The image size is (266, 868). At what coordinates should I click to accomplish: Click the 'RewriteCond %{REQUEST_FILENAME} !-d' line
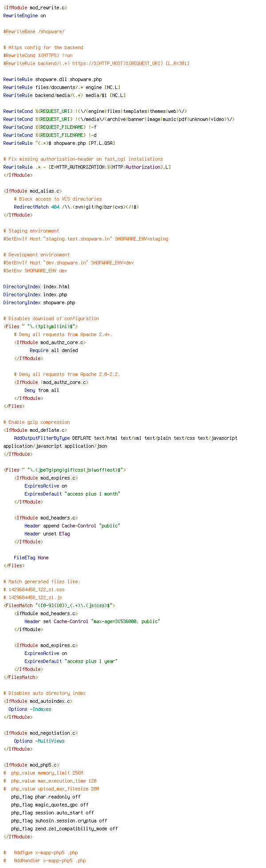(50, 135)
